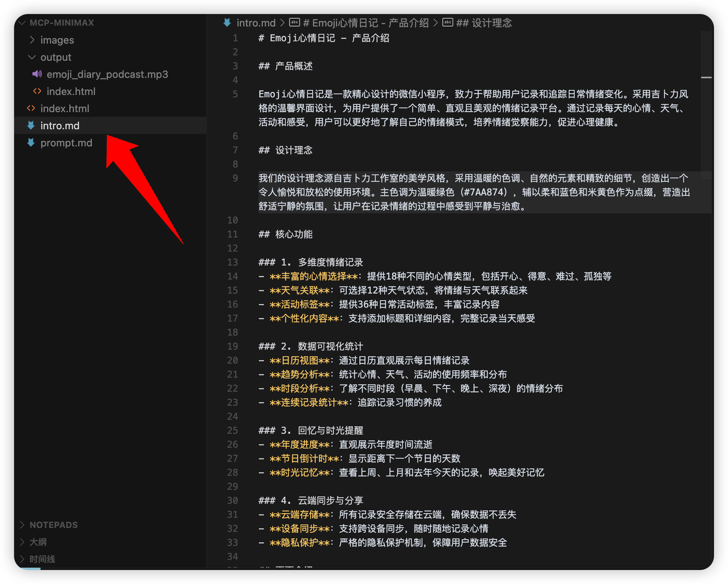Select the images folder
Viewport: 728px width, 584px height.
coord(57,40)
